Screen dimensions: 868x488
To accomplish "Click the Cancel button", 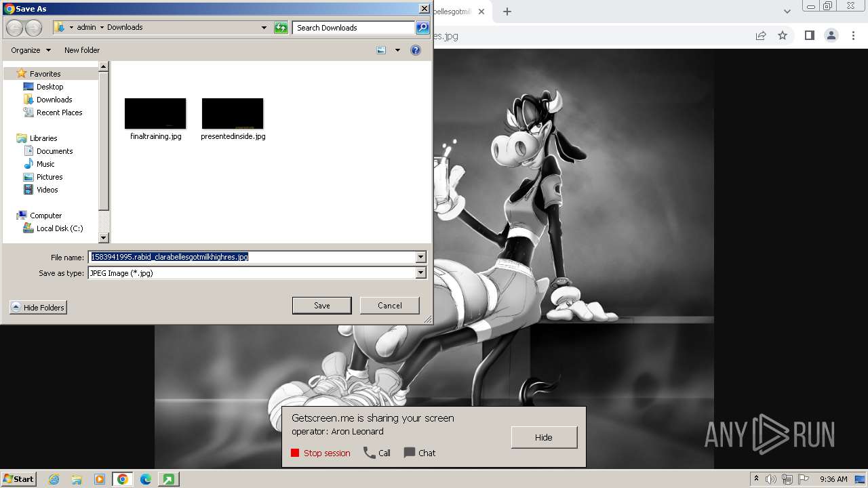I will (390, 306).
